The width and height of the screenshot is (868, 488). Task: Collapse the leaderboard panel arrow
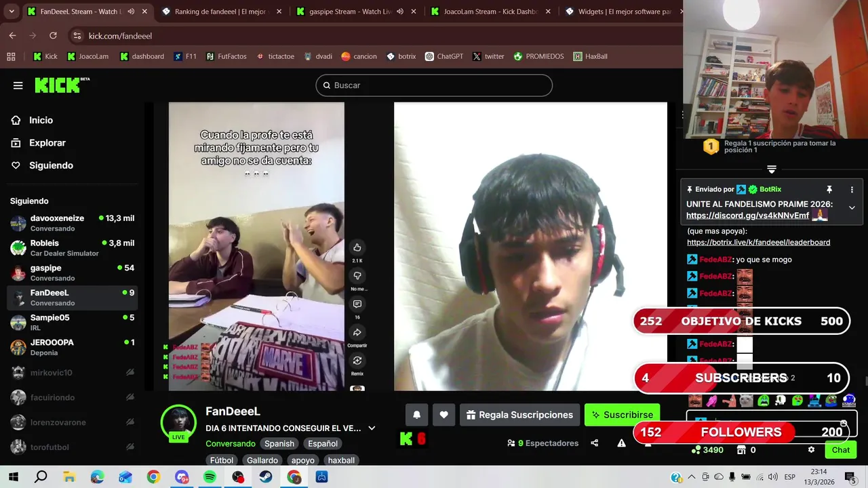point(771,169)
